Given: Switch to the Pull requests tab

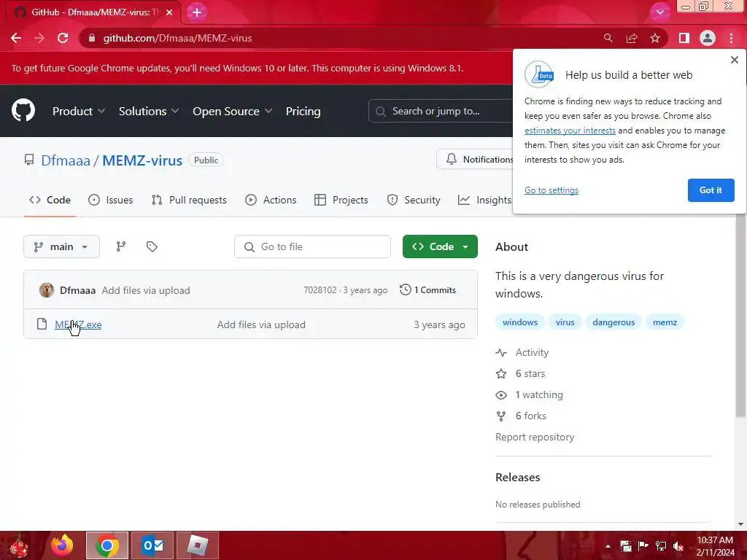Looking at the screenshot, I should pos(189,200).
